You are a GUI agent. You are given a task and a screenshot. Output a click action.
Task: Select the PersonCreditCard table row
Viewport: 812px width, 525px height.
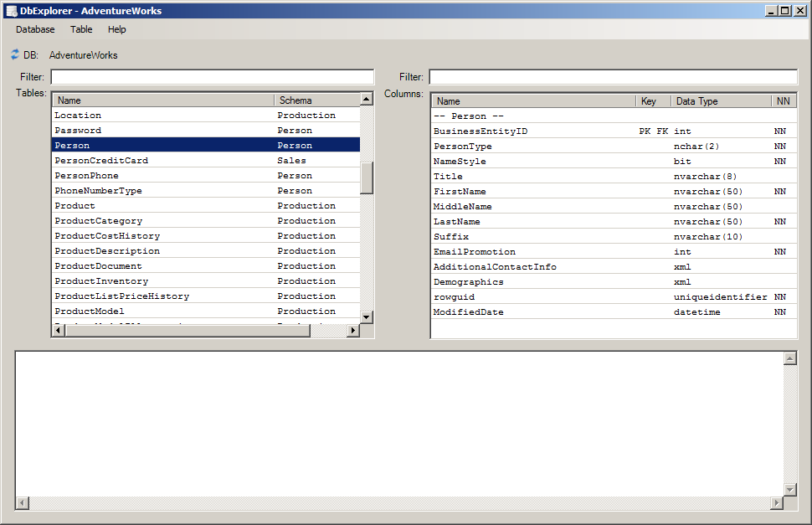click(206, 160)
